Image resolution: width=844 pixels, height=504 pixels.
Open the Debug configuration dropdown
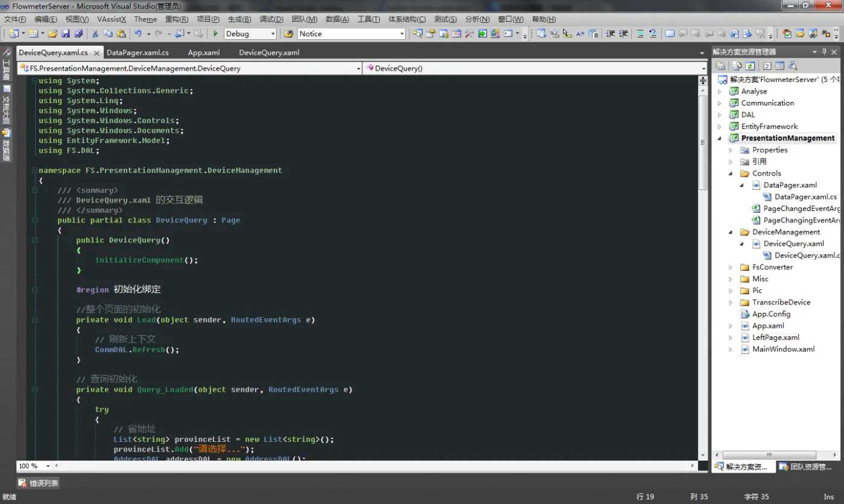coord(272,34)
